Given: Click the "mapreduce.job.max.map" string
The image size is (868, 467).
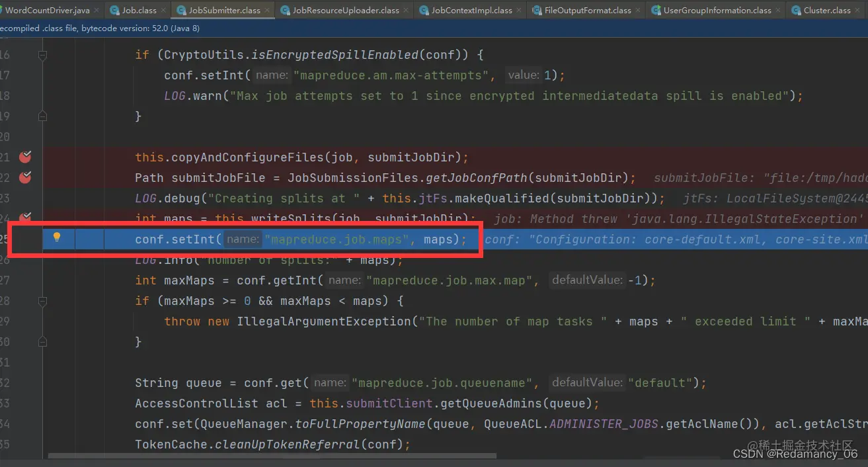Looking at the screenshot, I should tap(450, 280).
